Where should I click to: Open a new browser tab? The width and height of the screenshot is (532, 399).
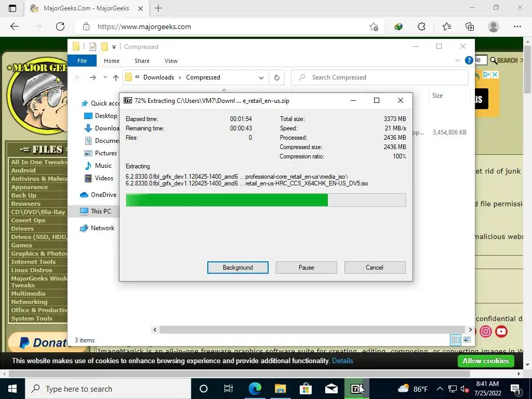pyautogui.click(x=158, y=8)
